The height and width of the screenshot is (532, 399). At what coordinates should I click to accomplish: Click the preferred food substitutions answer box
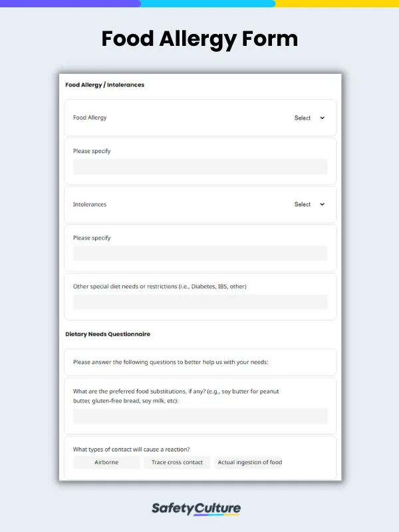(199, 416)
